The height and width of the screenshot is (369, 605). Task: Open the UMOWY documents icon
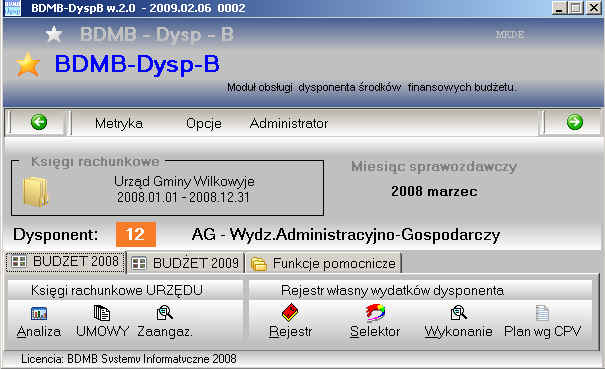coord(102,313)
